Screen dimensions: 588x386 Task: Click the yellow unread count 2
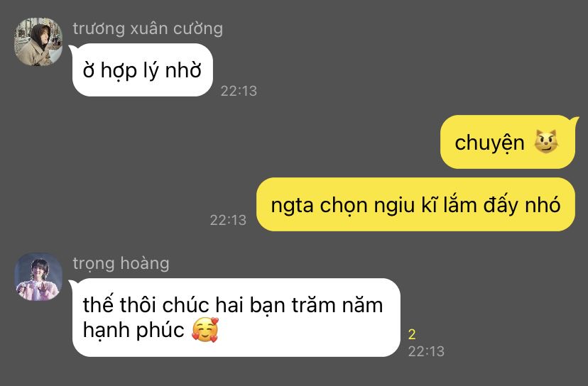coord(412,334)
